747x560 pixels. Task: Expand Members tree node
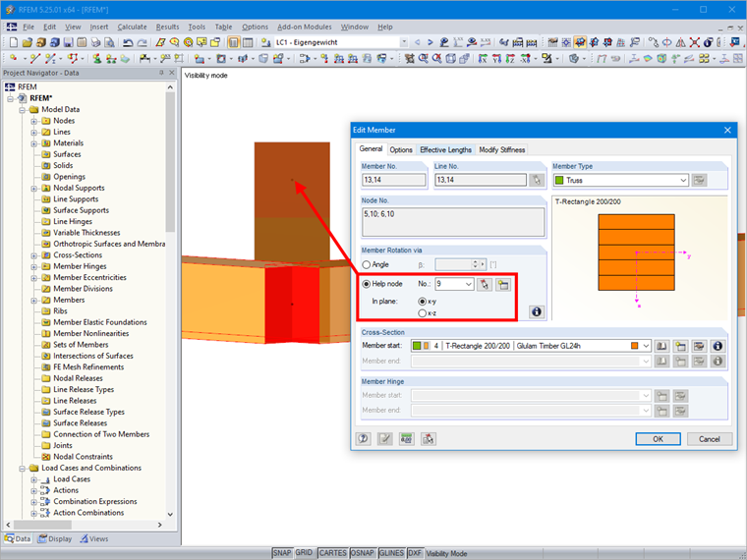coord(33,300)
